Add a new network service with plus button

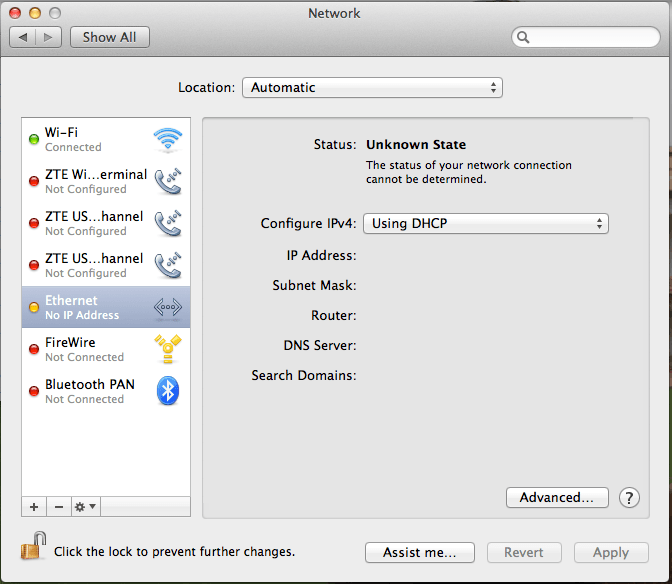[x=34, y=507]
